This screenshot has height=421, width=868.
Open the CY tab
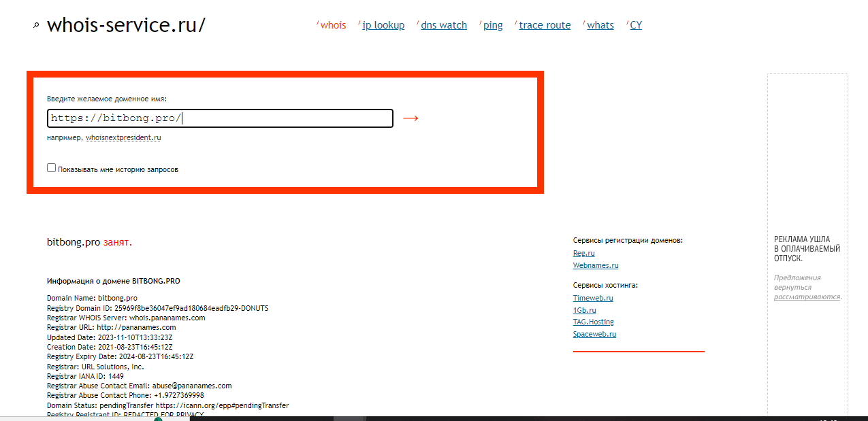tap(636, 25)
